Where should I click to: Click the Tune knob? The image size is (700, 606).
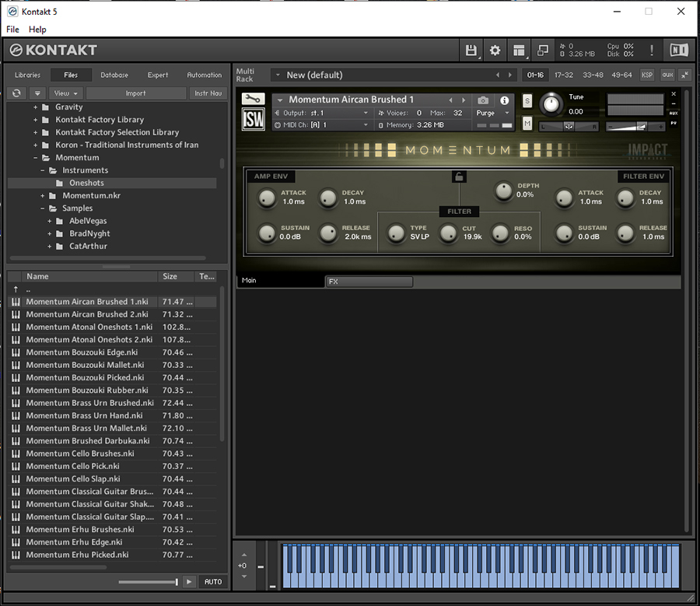pyautogui.click(x=551, y=104)
